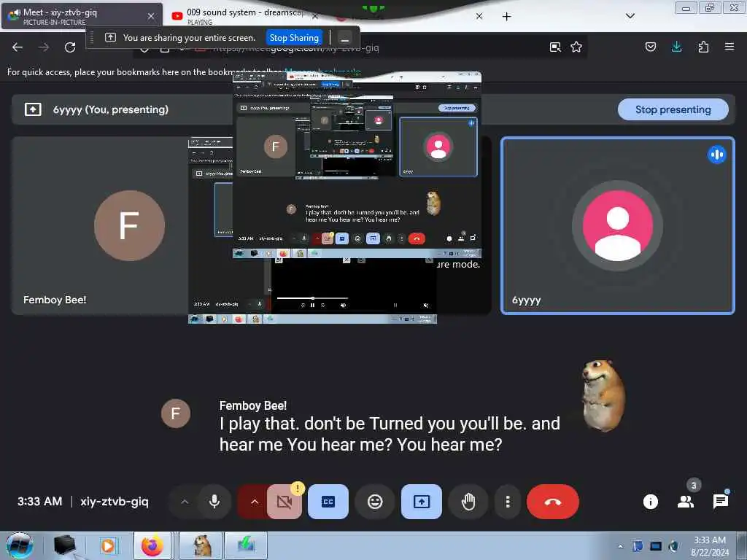Click the F avatar beside captions

point(175,413)
